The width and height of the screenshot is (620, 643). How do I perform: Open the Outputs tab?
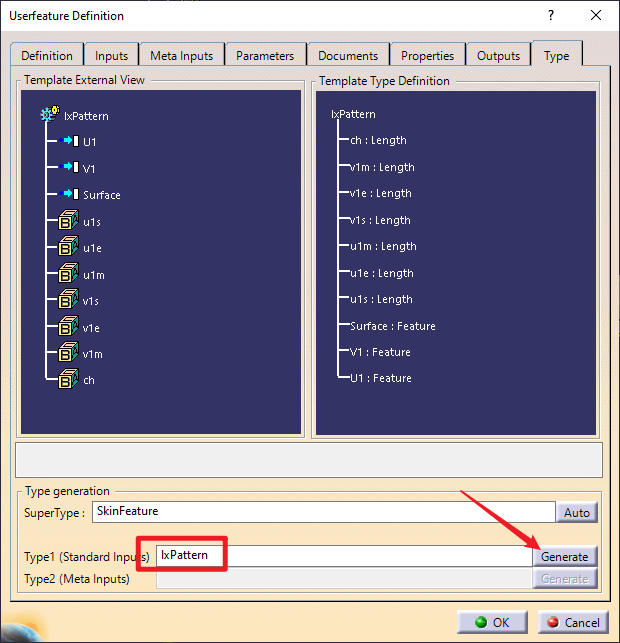(498, 55)
